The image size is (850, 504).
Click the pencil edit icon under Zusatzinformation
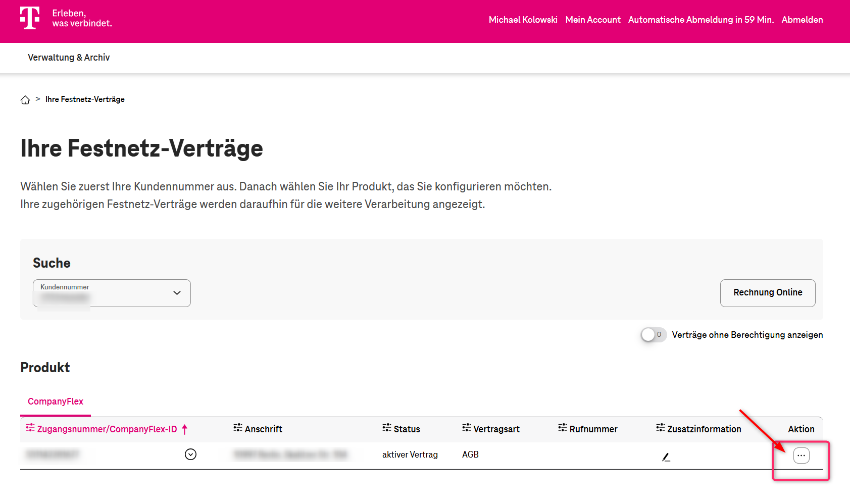[x=666, y=456]
